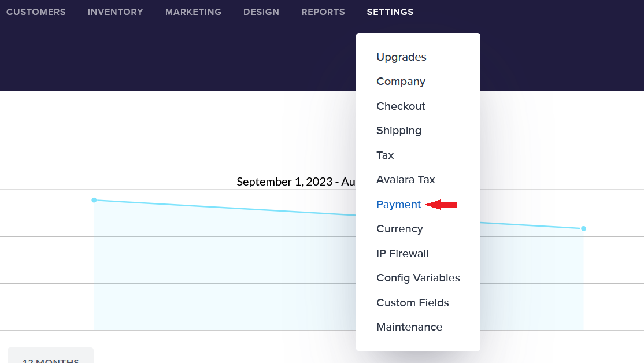This screenshot has width=644, height=363.
Task: Choose Currency from the Settings menu
Action: coord(399,229)
